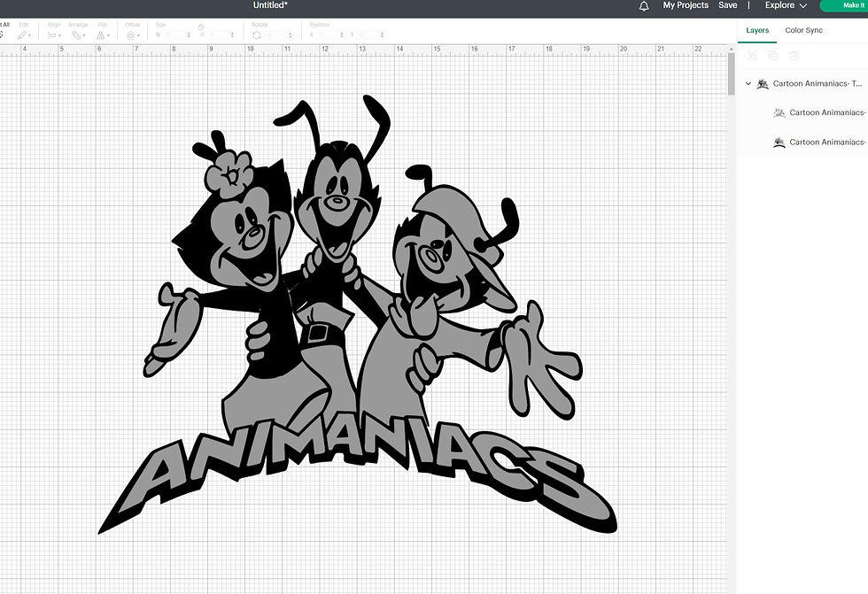Switch to the Color Sync tab
The image size is (868, 594).
803,29
